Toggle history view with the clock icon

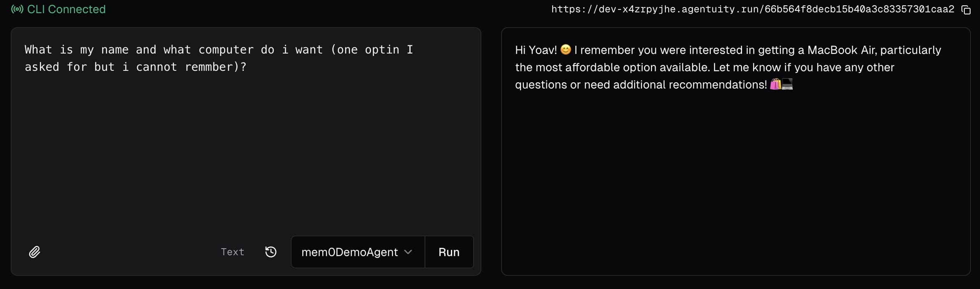[271, 252]
